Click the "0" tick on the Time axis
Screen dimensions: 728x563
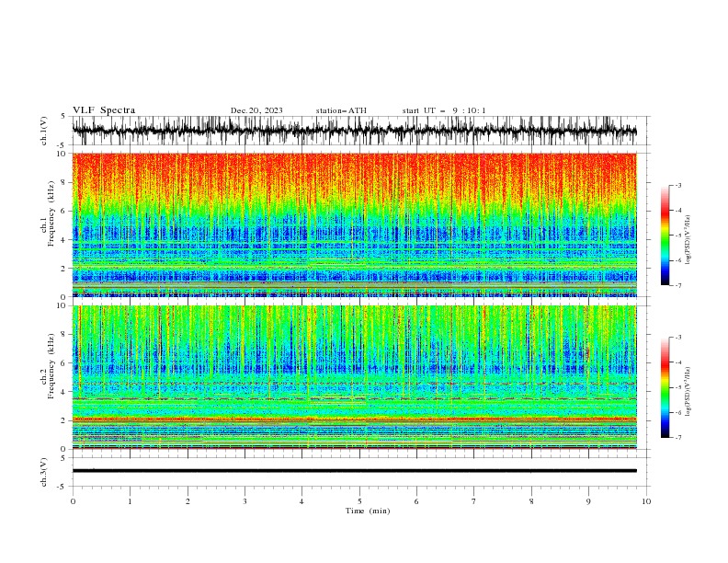(73, 501)
